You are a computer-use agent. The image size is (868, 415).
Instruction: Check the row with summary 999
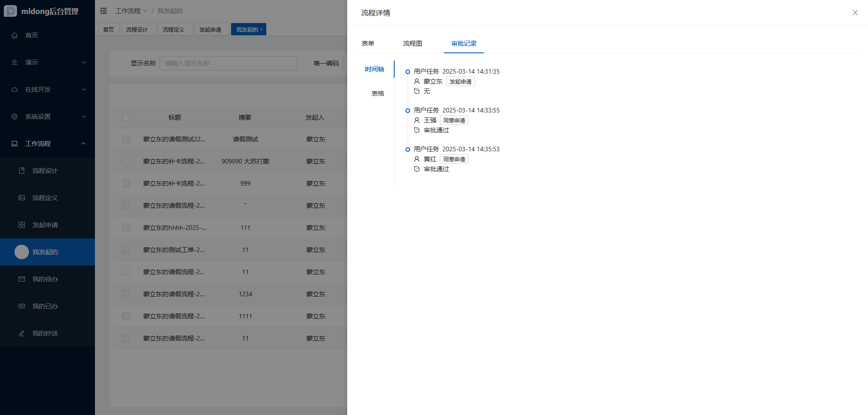pos(126,183)
